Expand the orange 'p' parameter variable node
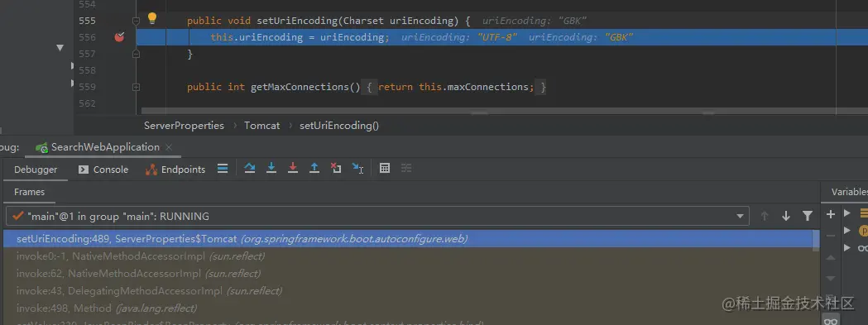This screenshot has height=325, width=868. [x=847, y=231]
